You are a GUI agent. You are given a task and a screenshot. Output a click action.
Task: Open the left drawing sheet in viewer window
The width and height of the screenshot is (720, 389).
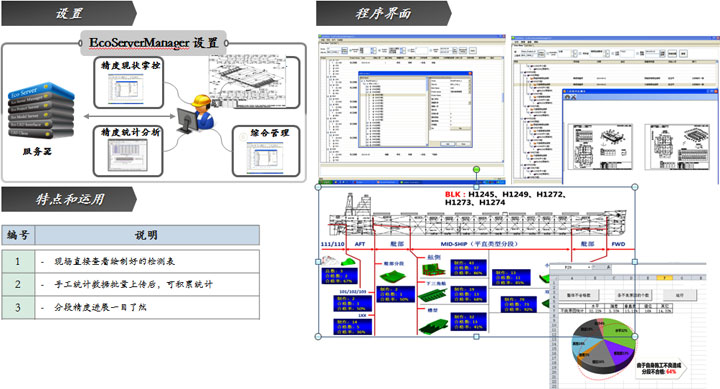[x=600, y=147]
